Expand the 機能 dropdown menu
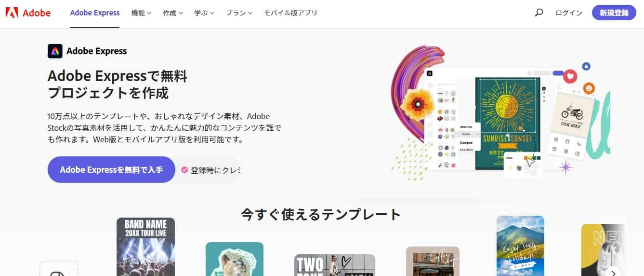The width and height of the screenshot is (644, 276). tap(141, 13)
